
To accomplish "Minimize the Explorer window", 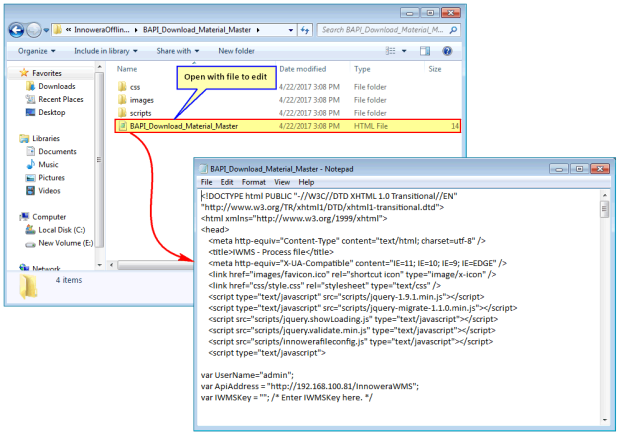I will tap(410, 13).
